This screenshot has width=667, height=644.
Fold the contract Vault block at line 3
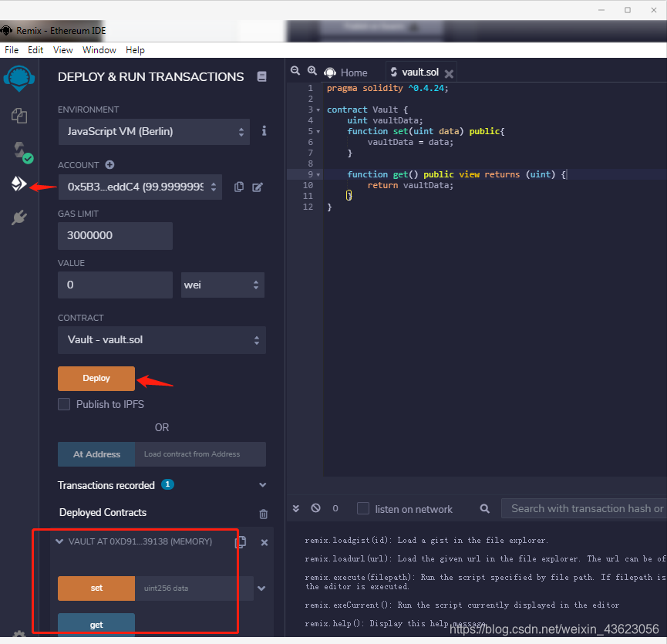(x=318, y=110)
